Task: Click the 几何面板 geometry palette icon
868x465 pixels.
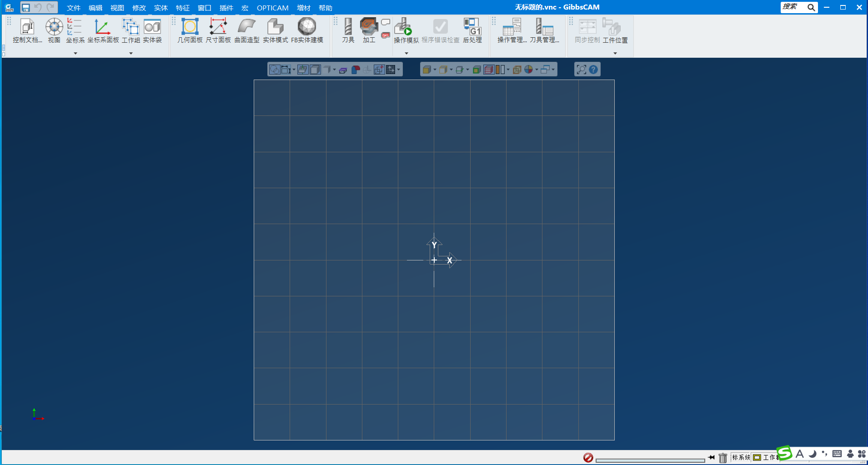Action: coord(190,30)
